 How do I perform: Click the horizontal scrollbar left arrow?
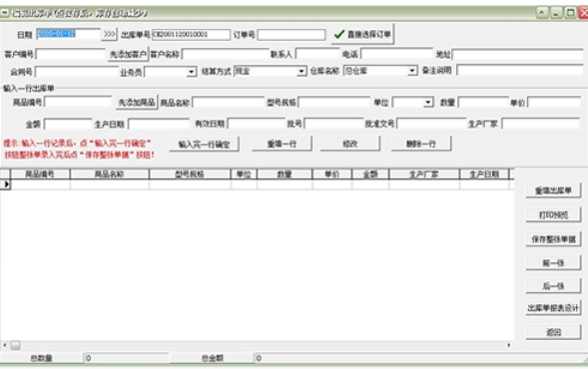[x=5, y=345]
